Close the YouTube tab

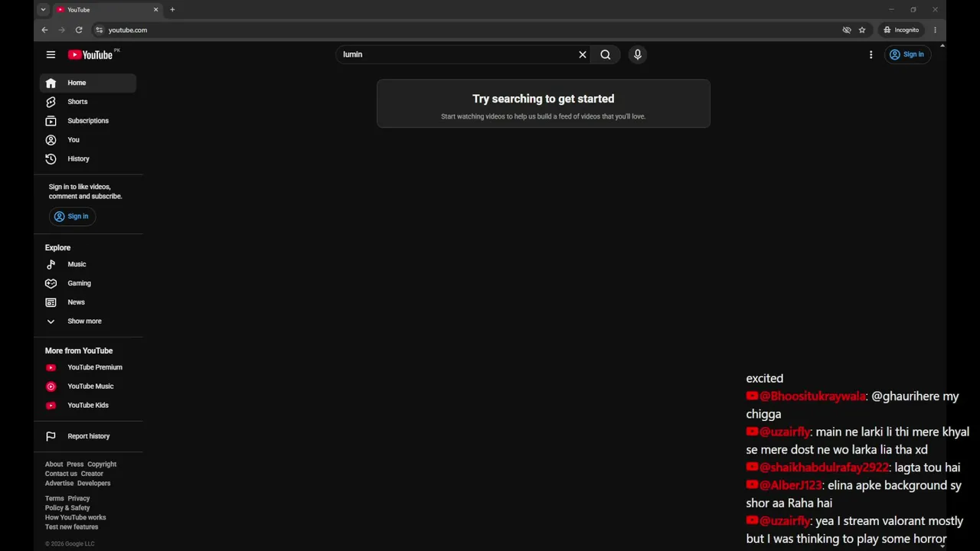pyautogui.click(x=156, y=10)
